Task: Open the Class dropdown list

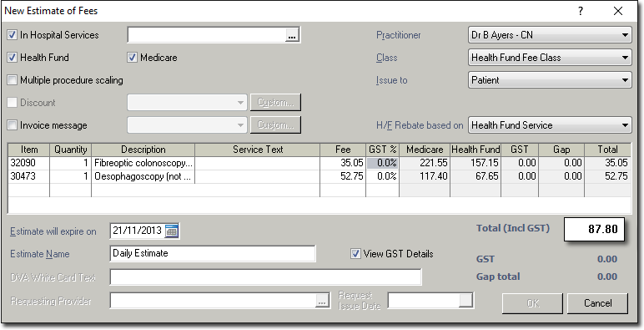Action: coord(550,58)
